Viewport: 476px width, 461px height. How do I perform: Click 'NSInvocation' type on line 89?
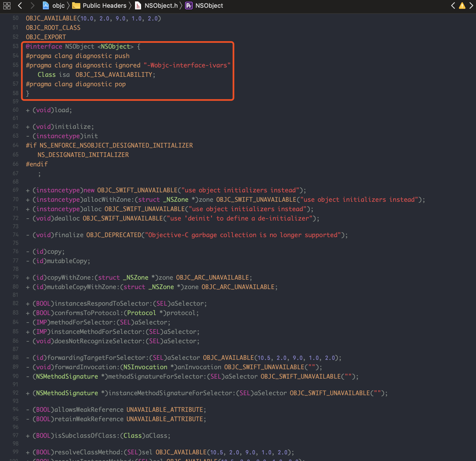pos(145,367)
